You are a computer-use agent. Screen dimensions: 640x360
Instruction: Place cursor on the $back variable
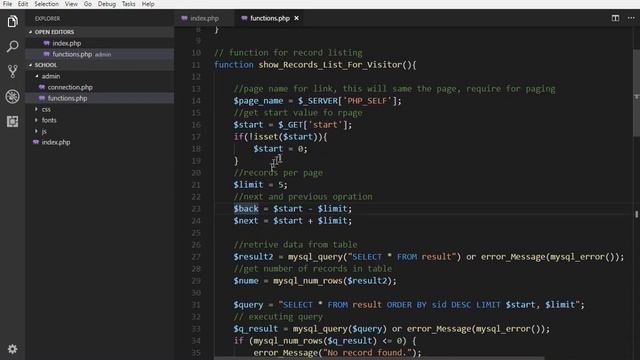point(246,209)
